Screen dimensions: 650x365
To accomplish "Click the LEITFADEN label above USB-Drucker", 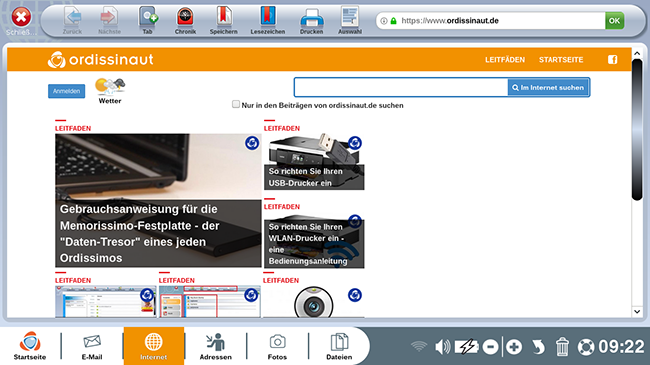I will coord(282,129).
